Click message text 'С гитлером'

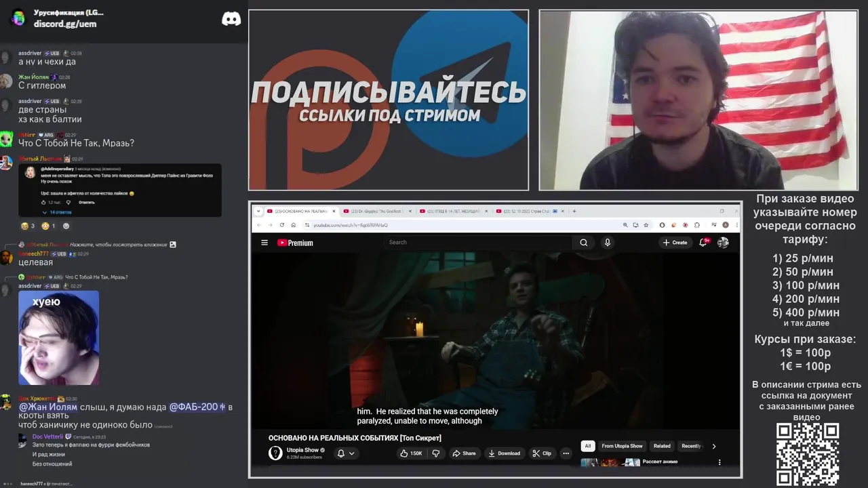(42, 85)
